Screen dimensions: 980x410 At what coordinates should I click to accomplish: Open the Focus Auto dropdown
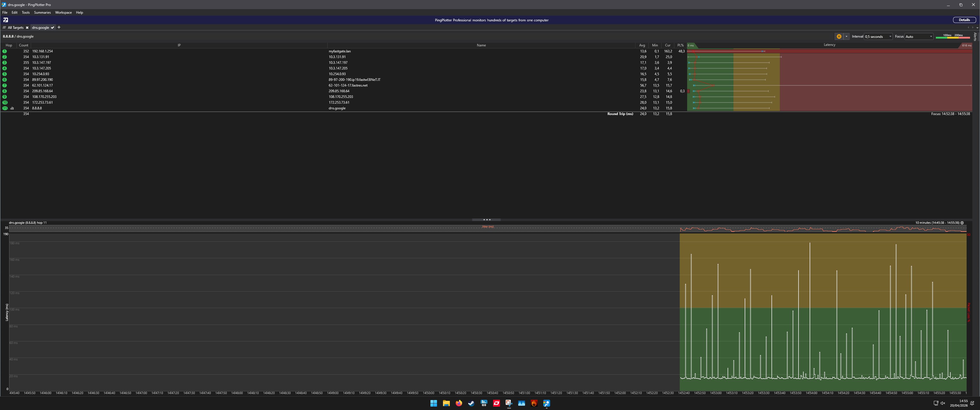pyautogui.click(x=918, y=36)
